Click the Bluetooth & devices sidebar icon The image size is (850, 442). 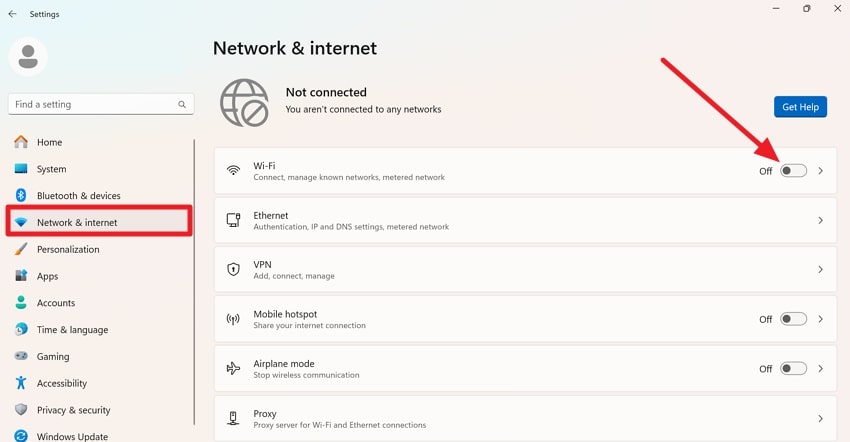pyautogui.click(x=21, y=196)
